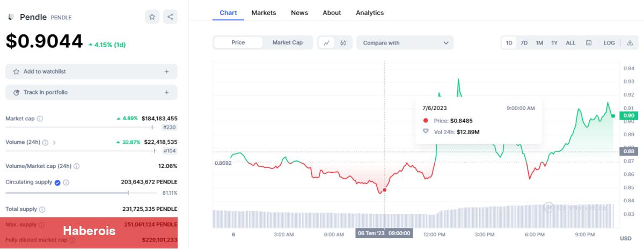The image size is (644, 249).
Task: Click the Track in portfolio button
Action: pos(91,92)
